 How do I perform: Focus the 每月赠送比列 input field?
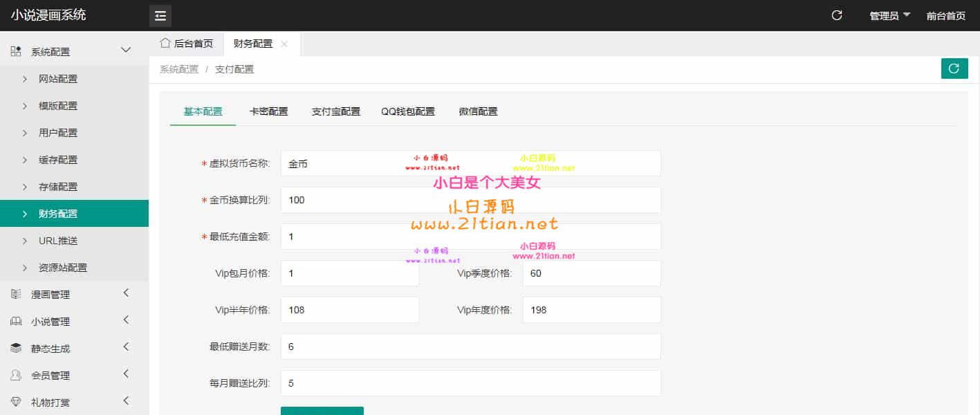click(x=471, y=383)
